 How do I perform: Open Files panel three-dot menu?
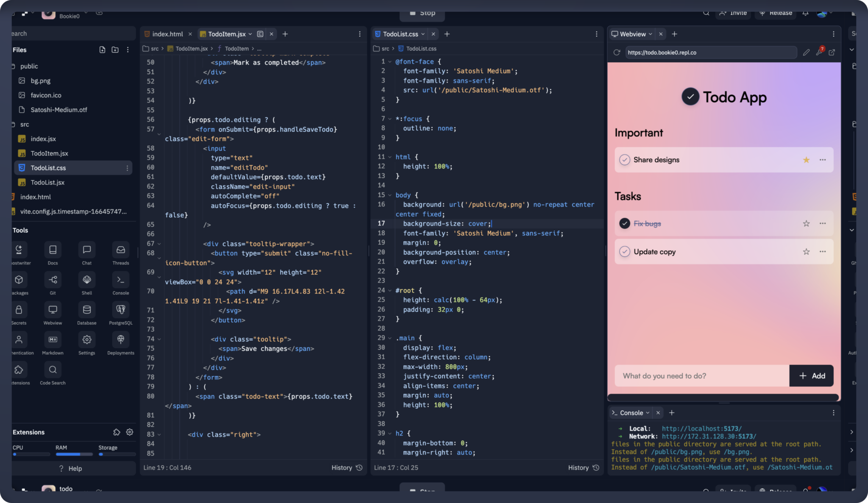tap(128, 50)
